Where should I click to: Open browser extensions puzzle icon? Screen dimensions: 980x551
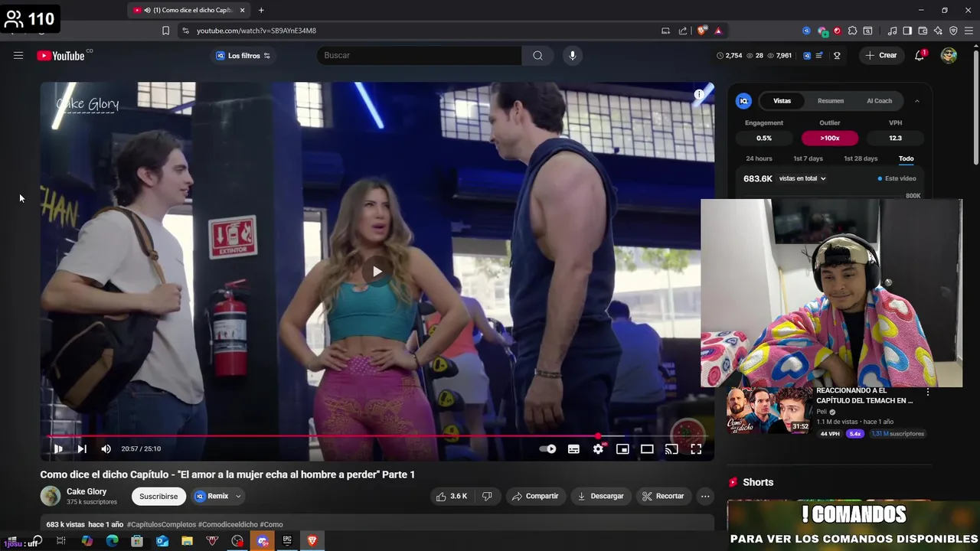(x=852, y=31)
